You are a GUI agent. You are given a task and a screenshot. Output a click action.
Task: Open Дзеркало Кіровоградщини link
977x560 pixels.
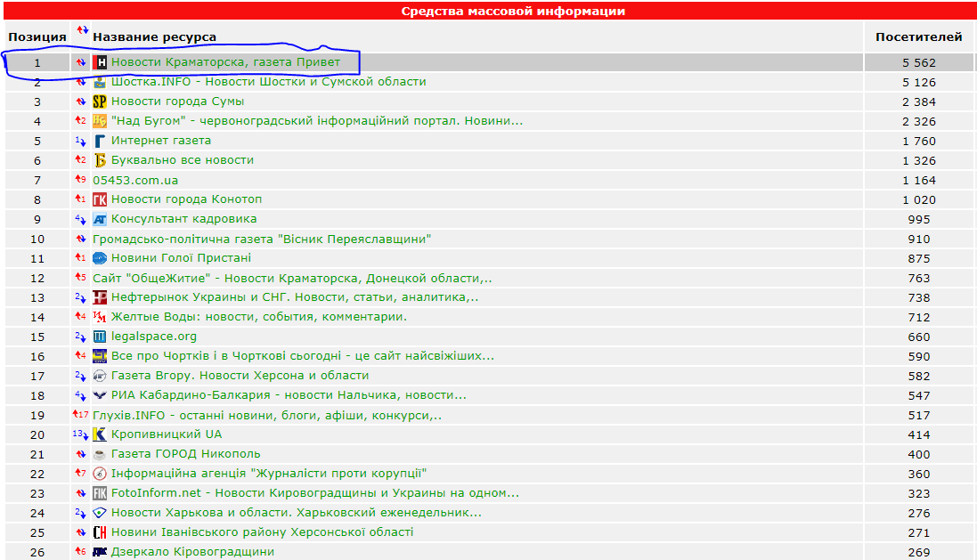click(x=192, y=552)
